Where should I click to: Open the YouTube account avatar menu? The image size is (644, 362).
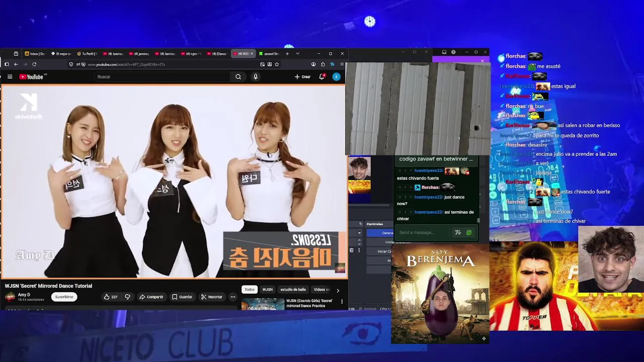(x=336, y=77)
